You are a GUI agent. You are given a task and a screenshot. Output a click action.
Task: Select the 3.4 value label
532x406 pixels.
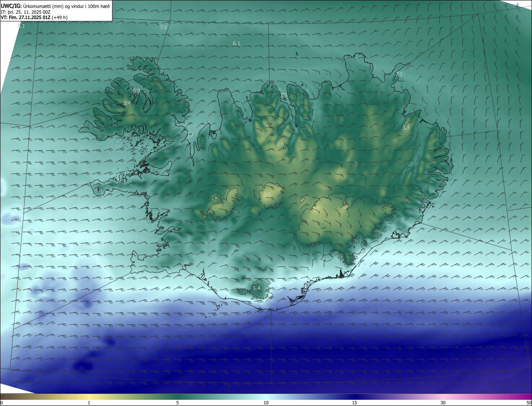[127, 103]
